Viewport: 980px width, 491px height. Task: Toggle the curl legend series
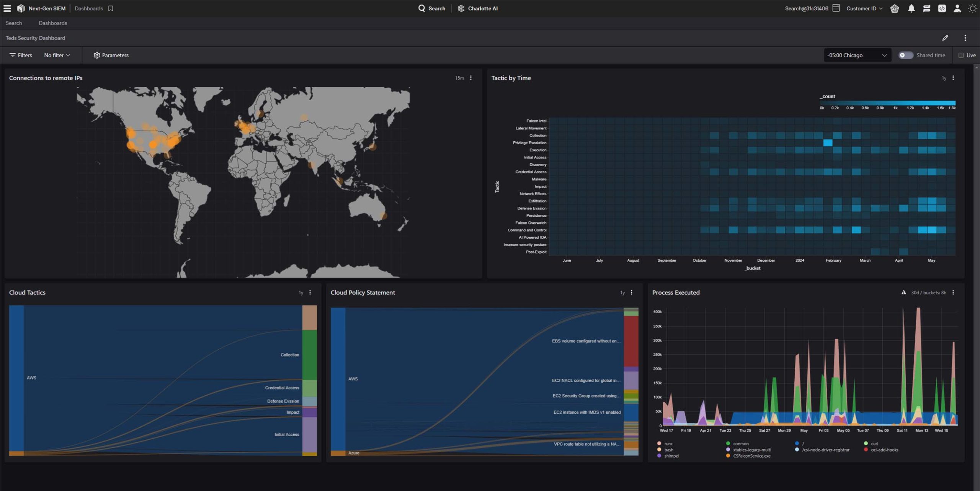871,444
